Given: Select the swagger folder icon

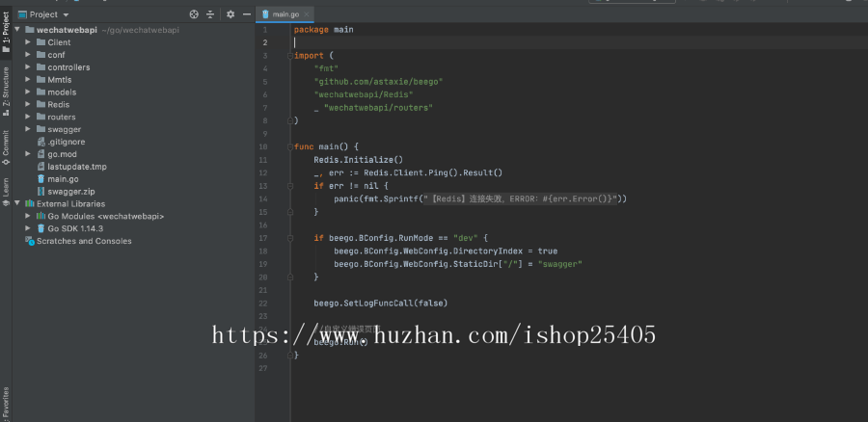Looking at the screenshot, I should click(x=41, y=129).
